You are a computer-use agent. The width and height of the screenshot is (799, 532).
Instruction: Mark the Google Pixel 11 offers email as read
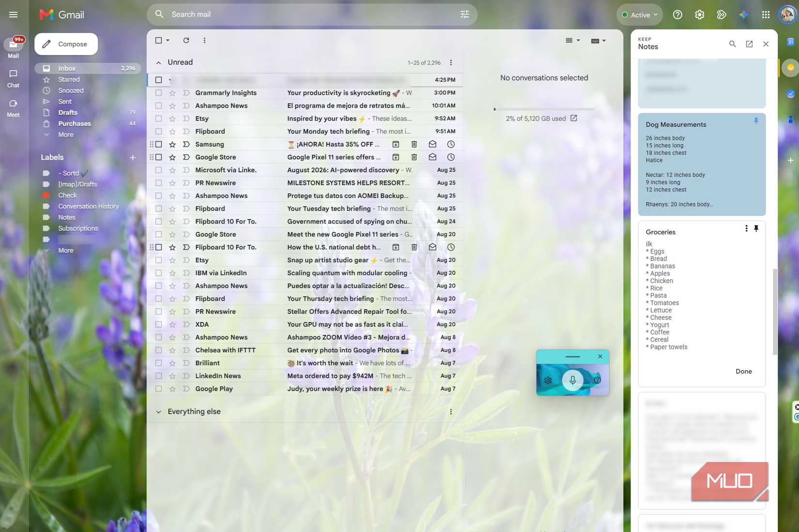432,157
